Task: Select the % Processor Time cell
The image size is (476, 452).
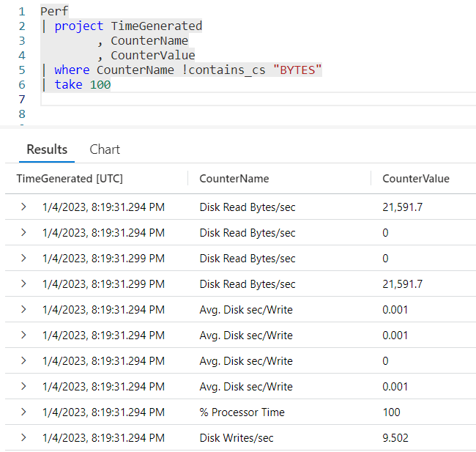Action: (242, 412)
